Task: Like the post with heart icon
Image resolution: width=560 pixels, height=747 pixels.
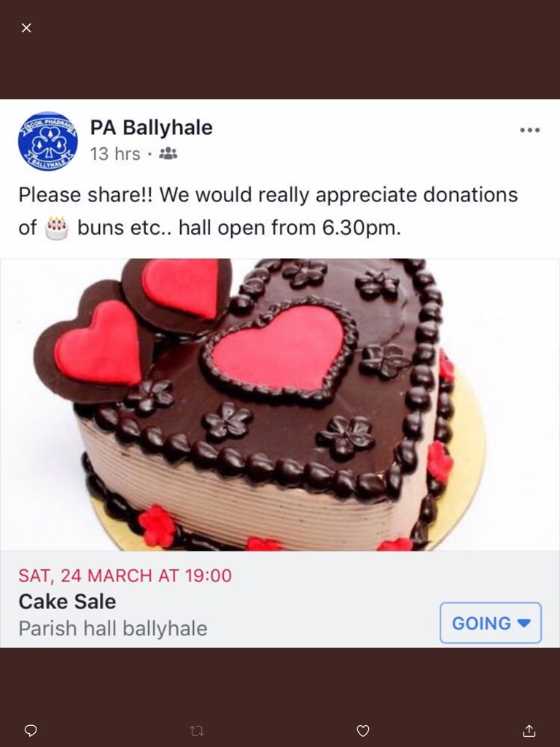Action: tap(363, 730)
